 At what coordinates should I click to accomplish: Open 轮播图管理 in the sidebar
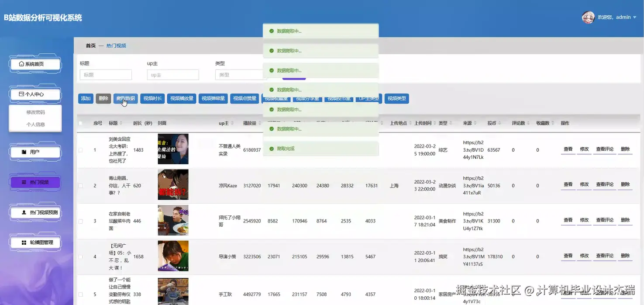(35, 243)
